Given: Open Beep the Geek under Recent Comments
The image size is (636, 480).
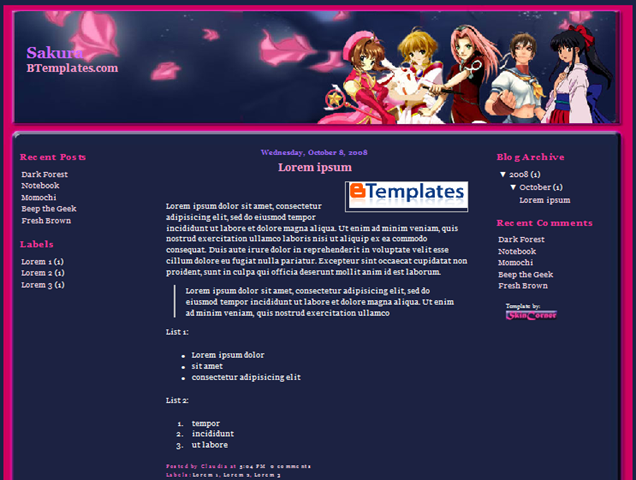Looking at the screenshot, I should [x=525, y=274].
